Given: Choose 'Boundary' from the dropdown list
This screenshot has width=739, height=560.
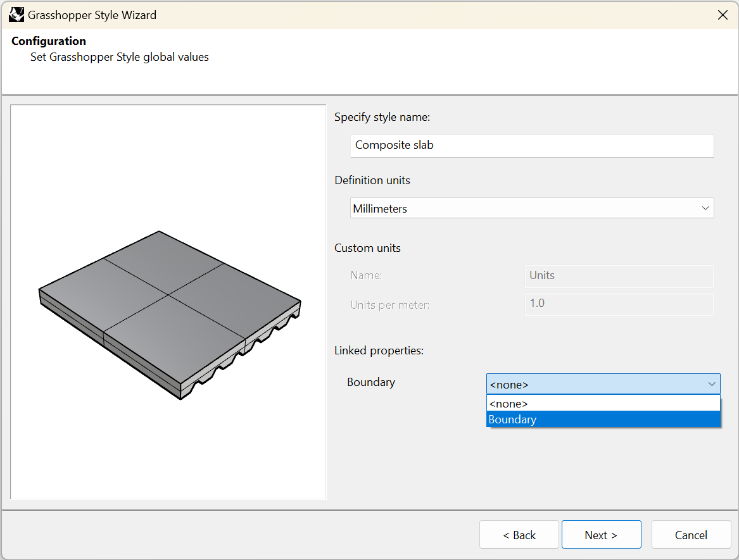Looking at the screenshot, I should [603, 419].
